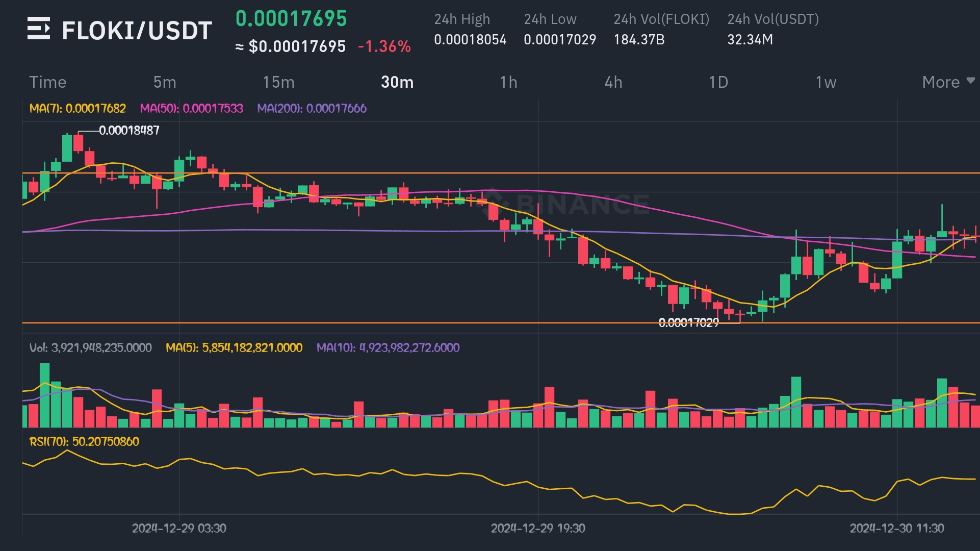Click the volume MA(5) label
Image resolution: width=980 pixels, height=551 pixels.
point(234,348)
